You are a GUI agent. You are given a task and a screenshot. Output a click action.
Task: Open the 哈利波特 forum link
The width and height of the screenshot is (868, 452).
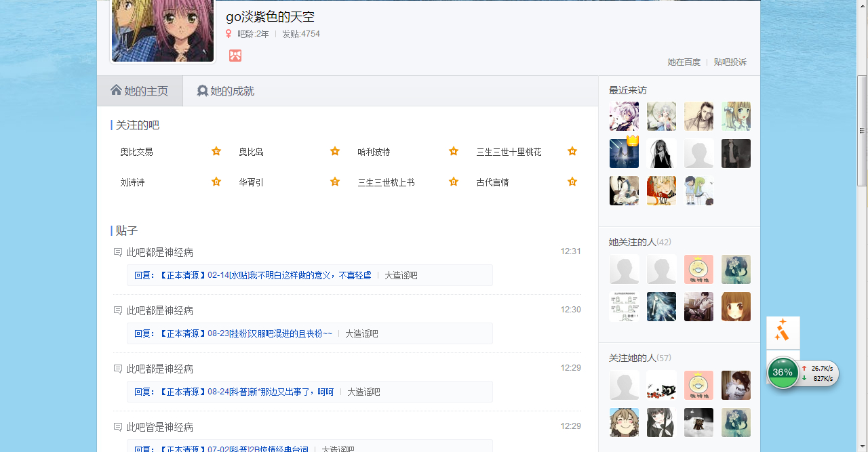pos(374,152)
